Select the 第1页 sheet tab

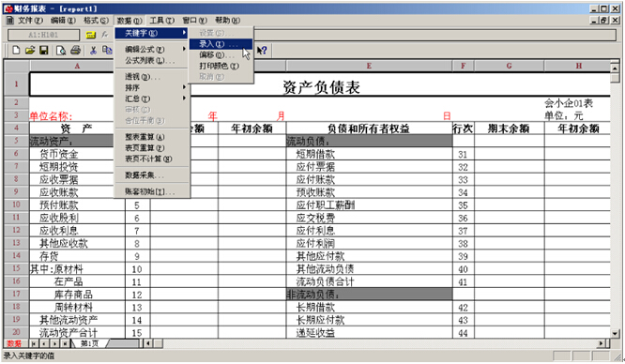pyautogui.click(x=90, y=343)
